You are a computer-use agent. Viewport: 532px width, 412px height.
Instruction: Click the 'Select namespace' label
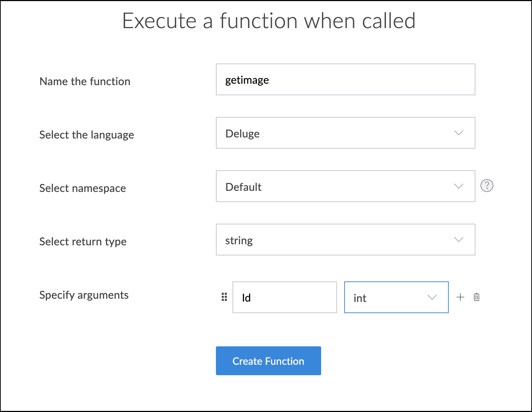click(83, 188)
